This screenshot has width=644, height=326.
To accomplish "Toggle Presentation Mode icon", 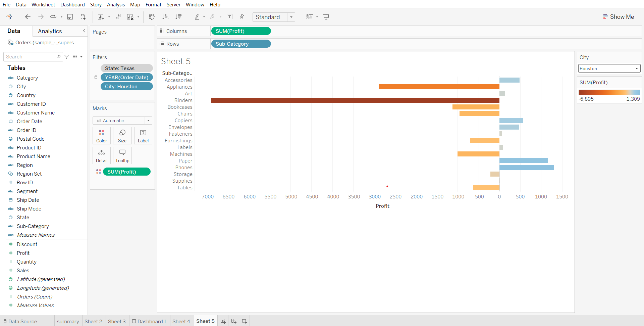I will [x=326, y=17].
